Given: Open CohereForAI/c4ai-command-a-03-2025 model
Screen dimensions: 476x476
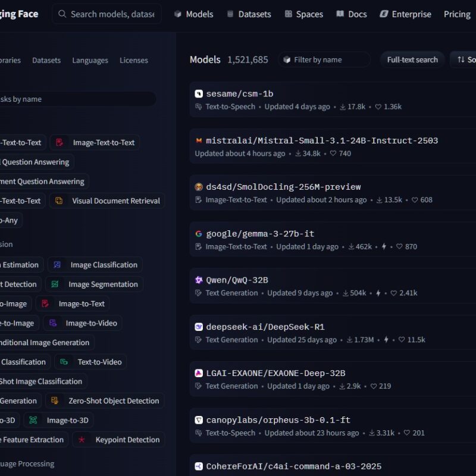Looking at the screenshot, I should [293, 466].
